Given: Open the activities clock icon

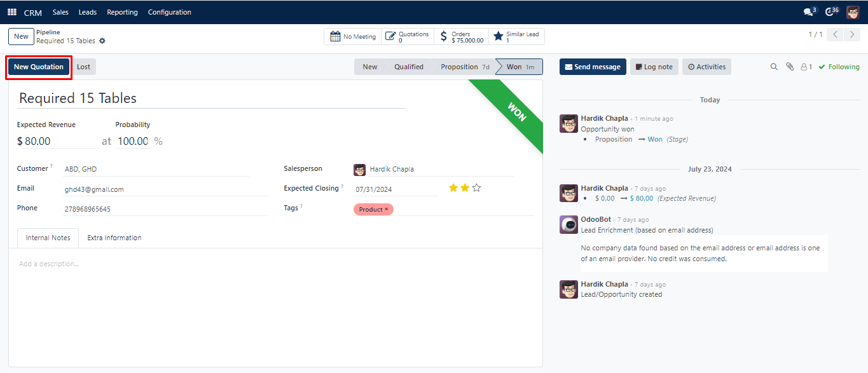Looking at the screenshot, I should pyautogui.click(x=829, y=12).
